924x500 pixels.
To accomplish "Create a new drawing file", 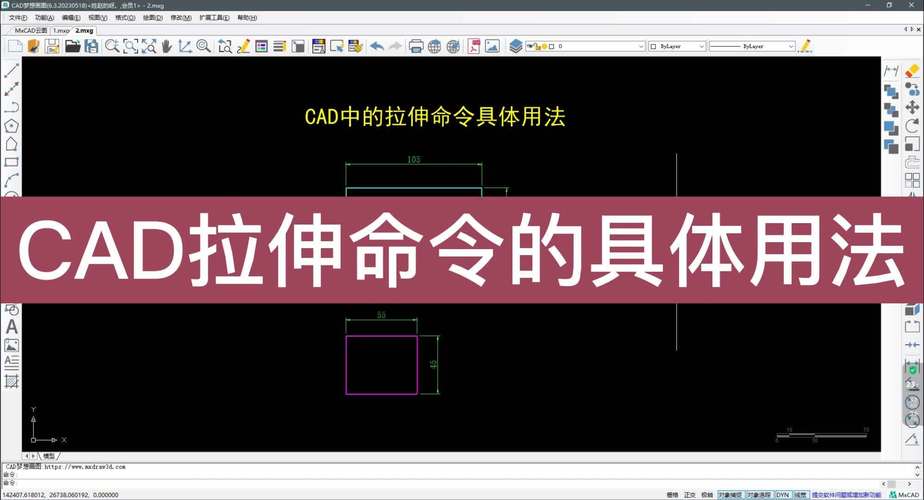I will coord(15,46).
